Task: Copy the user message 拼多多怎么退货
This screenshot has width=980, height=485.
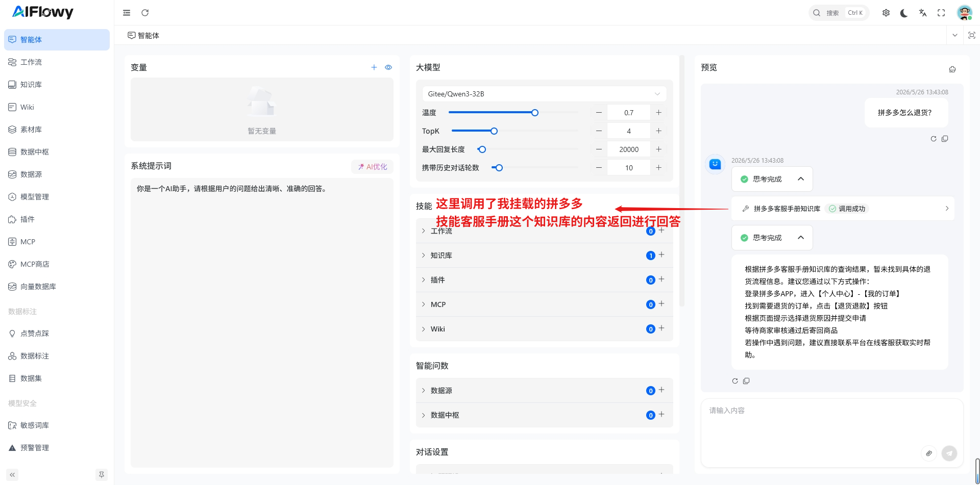Action: click(x=945, y=139)
